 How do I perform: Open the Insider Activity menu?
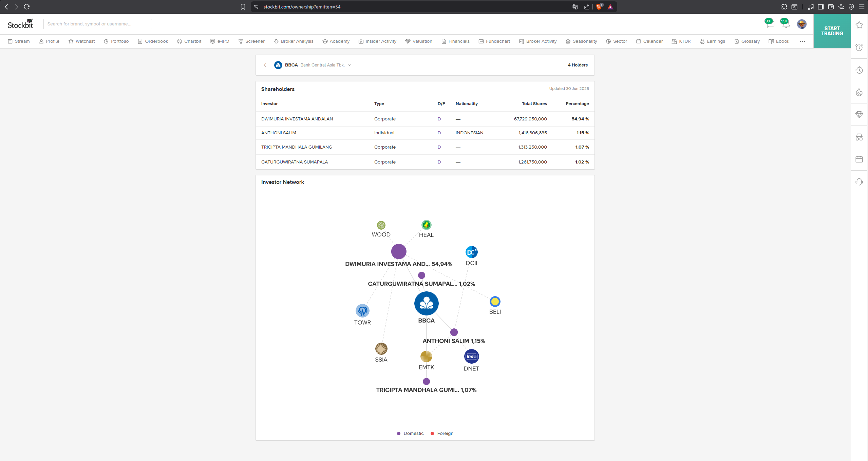point(377,41)
